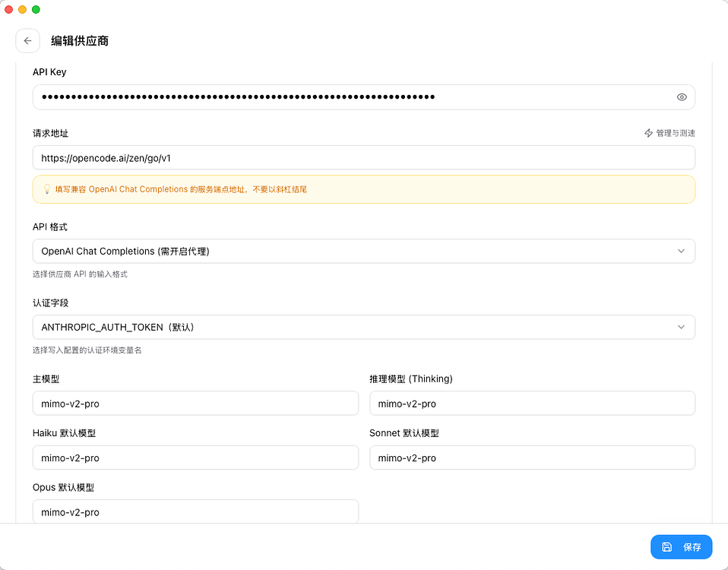
Task: Save the provider with 保存 button
Action: click(681, 546)
